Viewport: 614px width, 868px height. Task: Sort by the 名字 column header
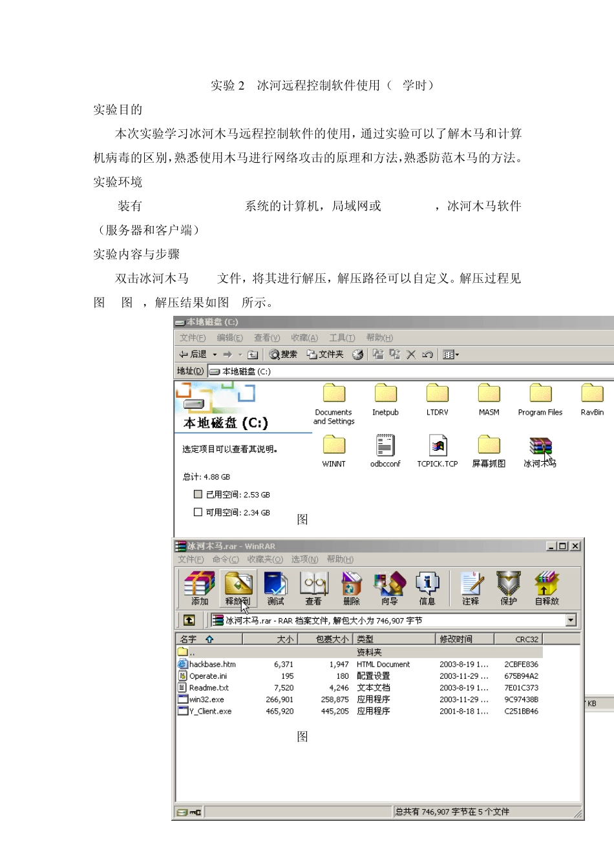(x=209, y=639)
